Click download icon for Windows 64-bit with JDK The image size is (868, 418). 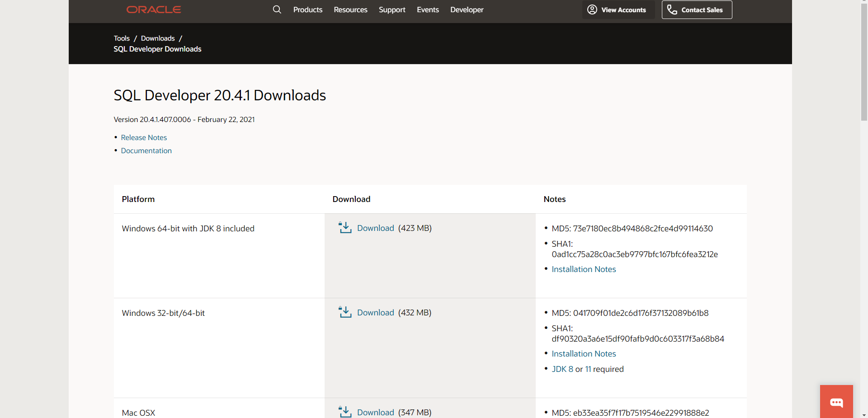pos(345,228)
